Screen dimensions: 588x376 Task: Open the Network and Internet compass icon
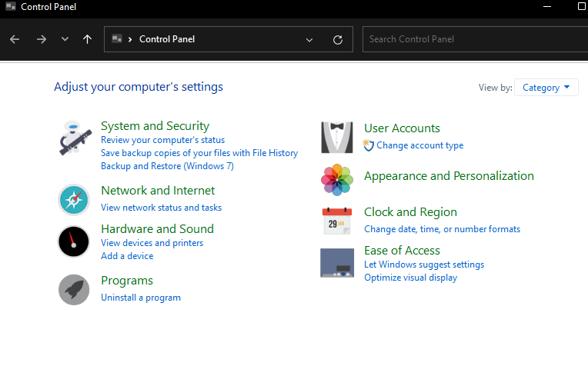coord(74,200)
